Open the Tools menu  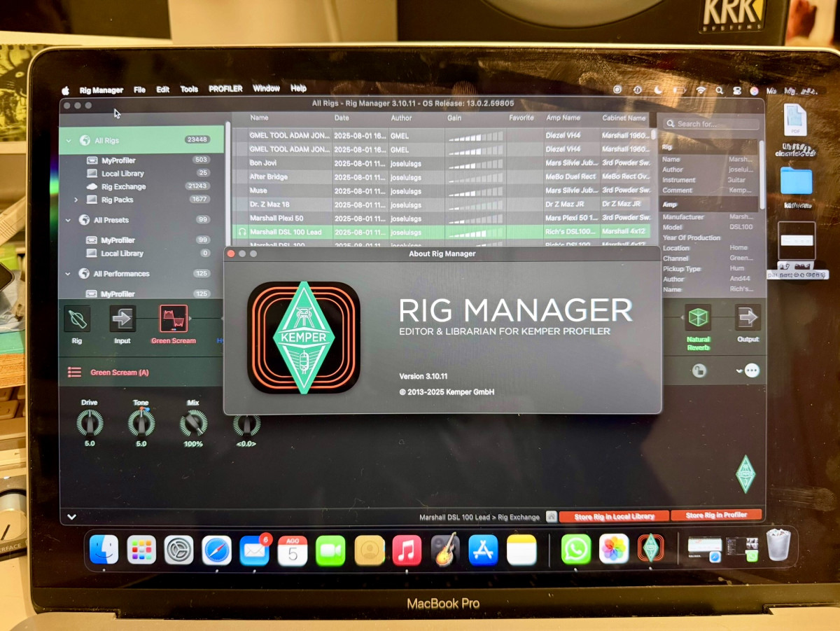tap(189, 89)
